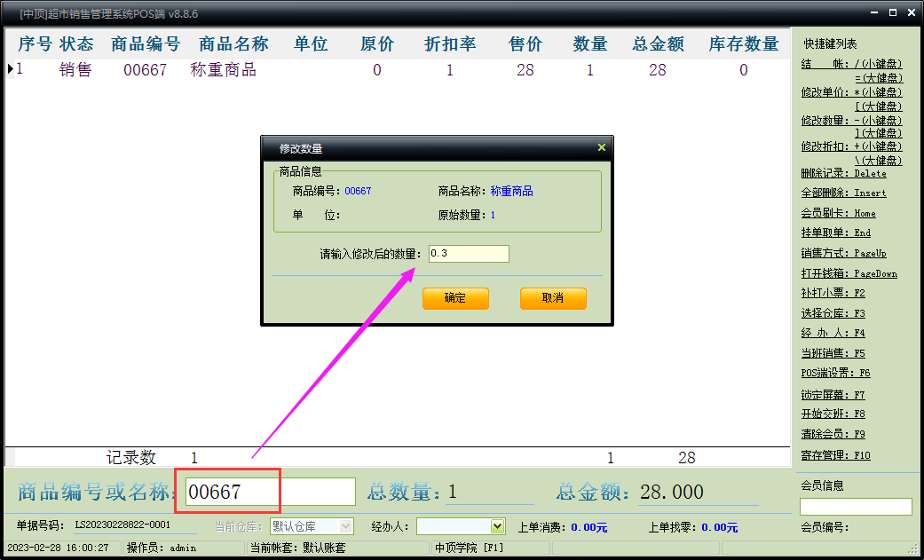
Task: Click 开始交班: F8 shortcut
Action: [x=833, y=414]
